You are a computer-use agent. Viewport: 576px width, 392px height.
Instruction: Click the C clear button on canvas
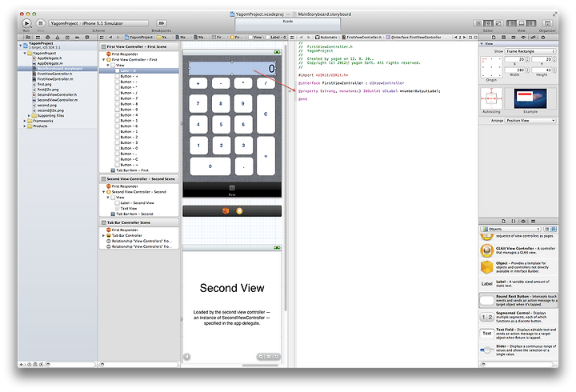(266, 114)
